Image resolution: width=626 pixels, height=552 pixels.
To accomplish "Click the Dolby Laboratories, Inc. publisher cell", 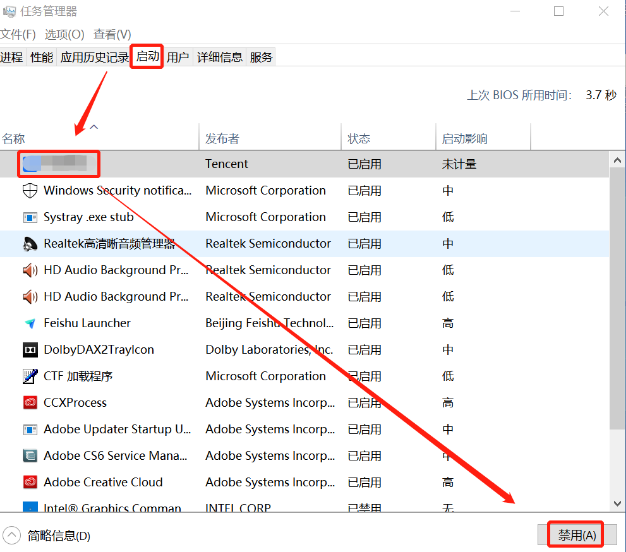I will pos(269,350).
